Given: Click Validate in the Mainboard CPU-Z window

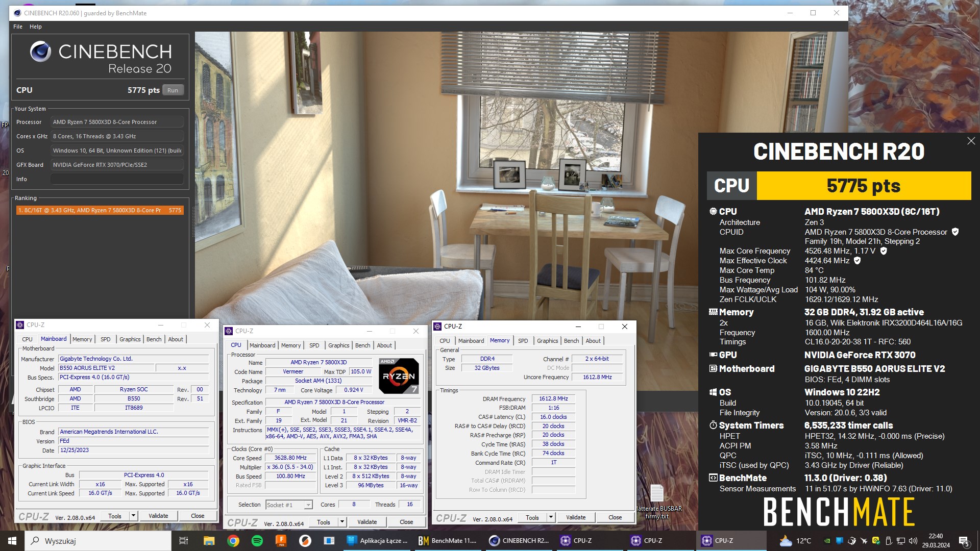Looking at the screenshot, I should [x=158, y=516].
